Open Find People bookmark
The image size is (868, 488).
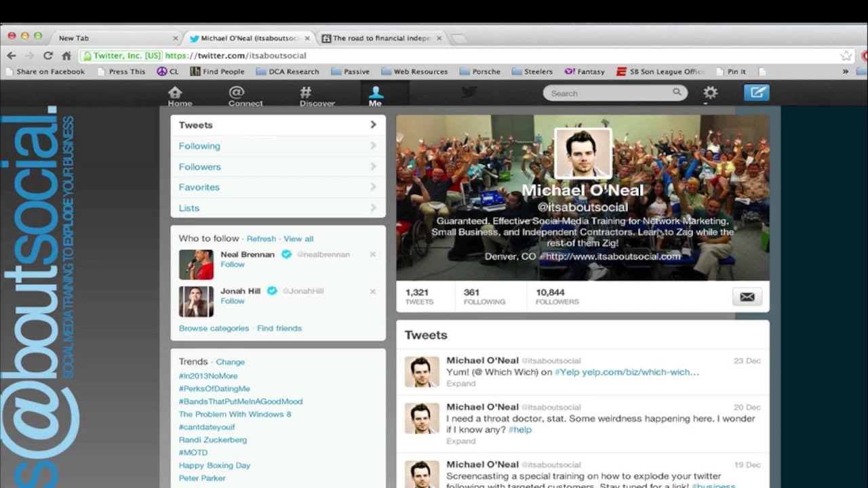click(217, 71)
